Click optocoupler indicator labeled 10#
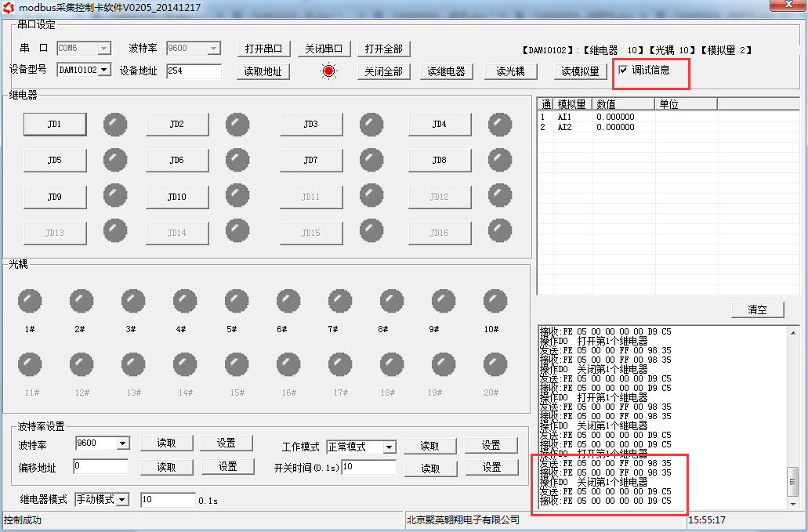 click(x=495, y=301)
